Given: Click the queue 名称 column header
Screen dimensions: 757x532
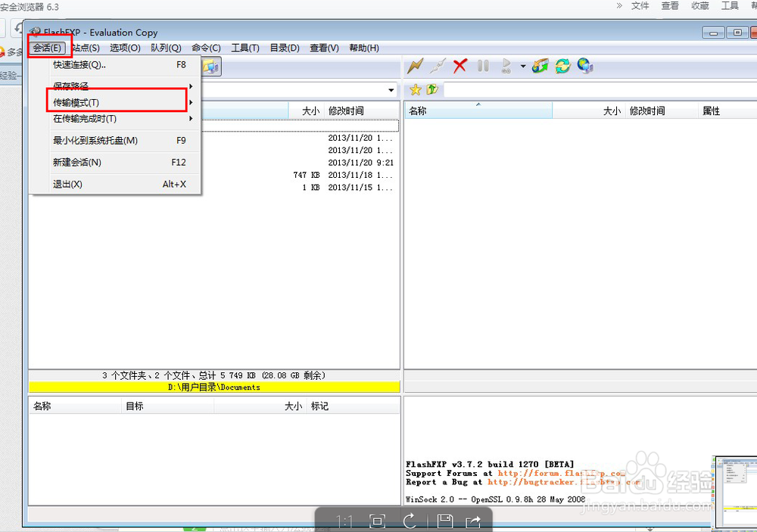Looking at the screenshot, I should coord(75,406).
